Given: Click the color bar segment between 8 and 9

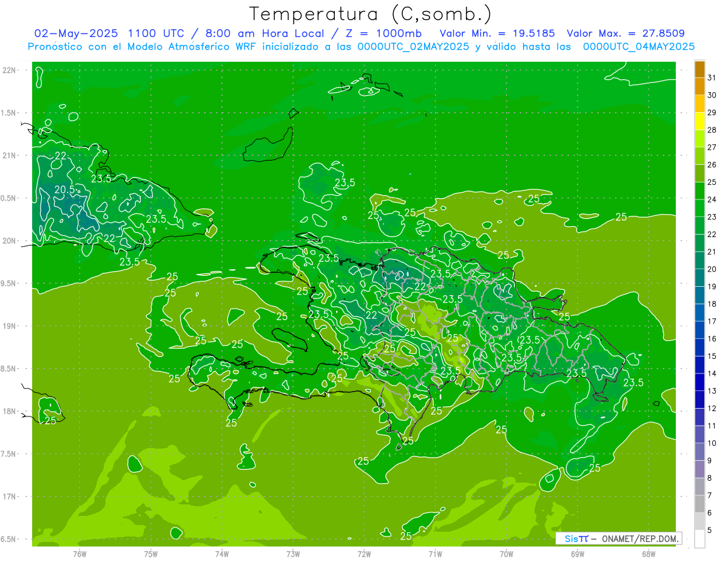Looking at the screenshot, I should [x=699, y=469].
